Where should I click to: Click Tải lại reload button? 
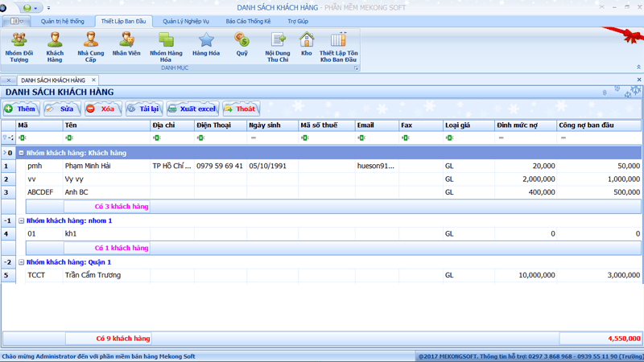144,109
